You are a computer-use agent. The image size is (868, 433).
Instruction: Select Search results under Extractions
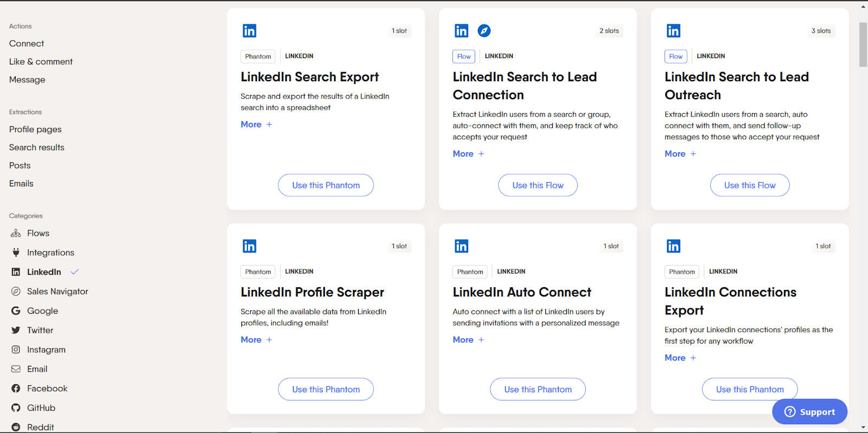click(x=36, y=147)
